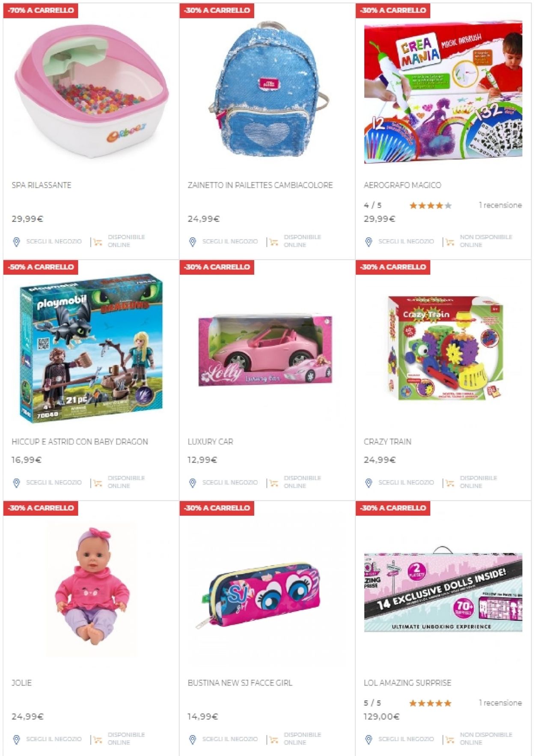Click cart icon under Crazy Train

point(450,483)
